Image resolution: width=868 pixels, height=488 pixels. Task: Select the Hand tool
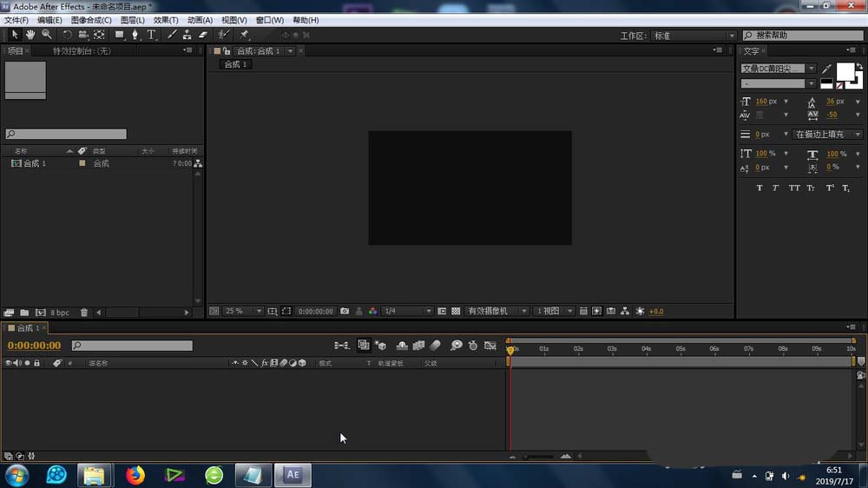pos(30,35)
